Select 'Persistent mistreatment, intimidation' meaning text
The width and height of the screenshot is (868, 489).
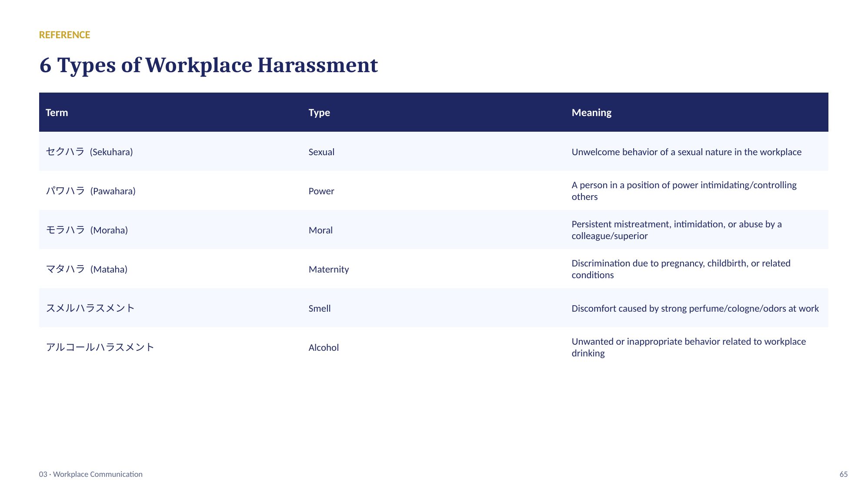(677, 230)
